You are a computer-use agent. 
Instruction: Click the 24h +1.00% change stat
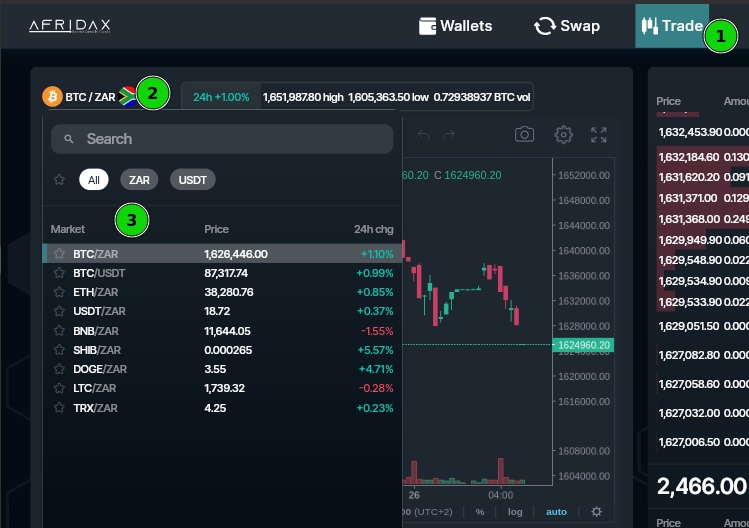(x=221, y=97)
